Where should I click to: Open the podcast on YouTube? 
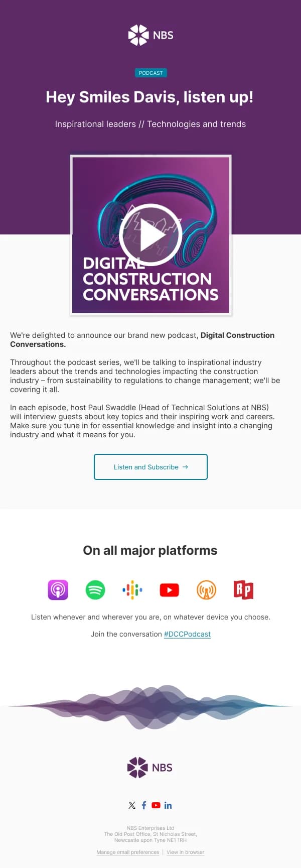(169, 590)
